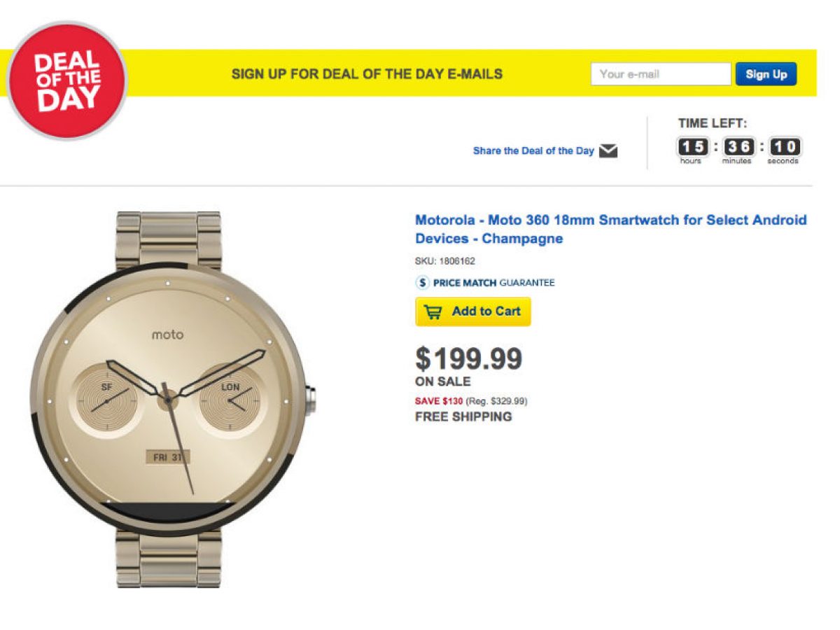The width and height of the screenshot is (840, 630).
Task: Click the Free Shipping label
Action: (x=463, y=417)
